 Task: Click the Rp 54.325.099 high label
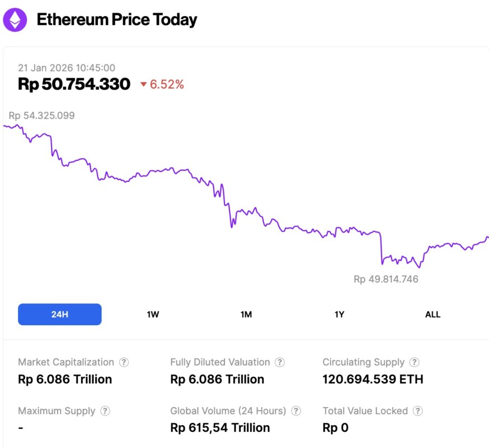pos(41,116)
